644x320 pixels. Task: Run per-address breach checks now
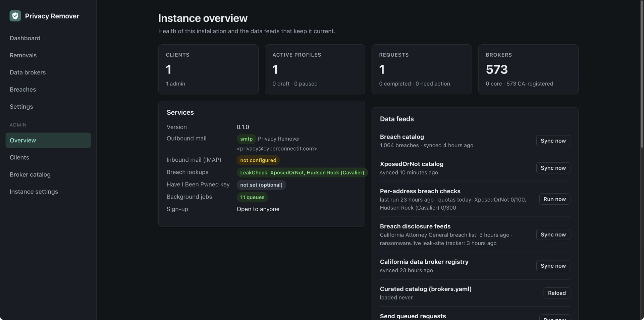(x=554, y=199)
